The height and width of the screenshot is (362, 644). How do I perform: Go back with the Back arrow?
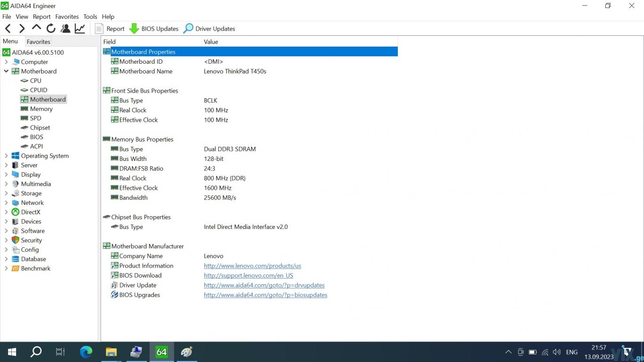point(8,29)
